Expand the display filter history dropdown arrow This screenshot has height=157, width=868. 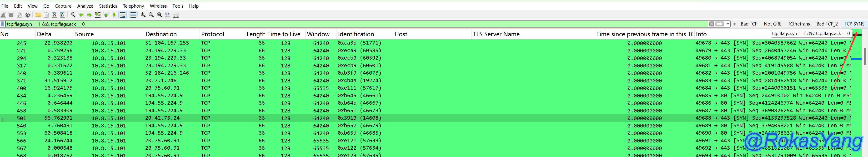pos(728,24)
